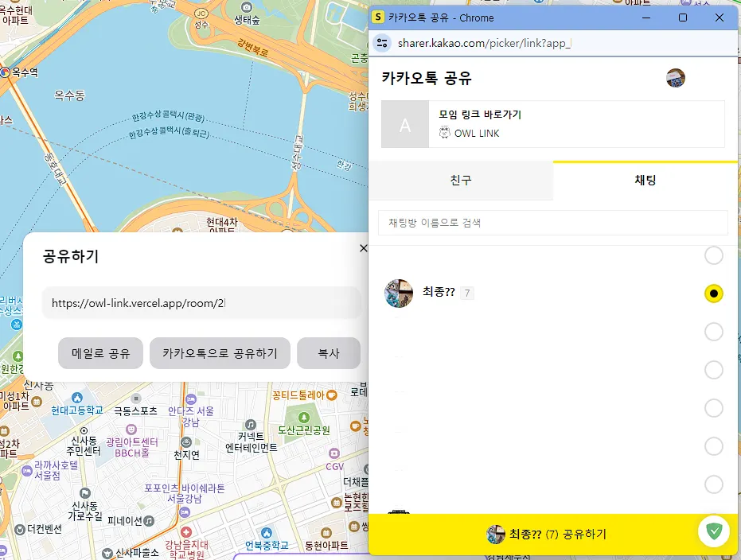
Task: Click the 언북중학교 school marker
Action: tap(267, 533)
